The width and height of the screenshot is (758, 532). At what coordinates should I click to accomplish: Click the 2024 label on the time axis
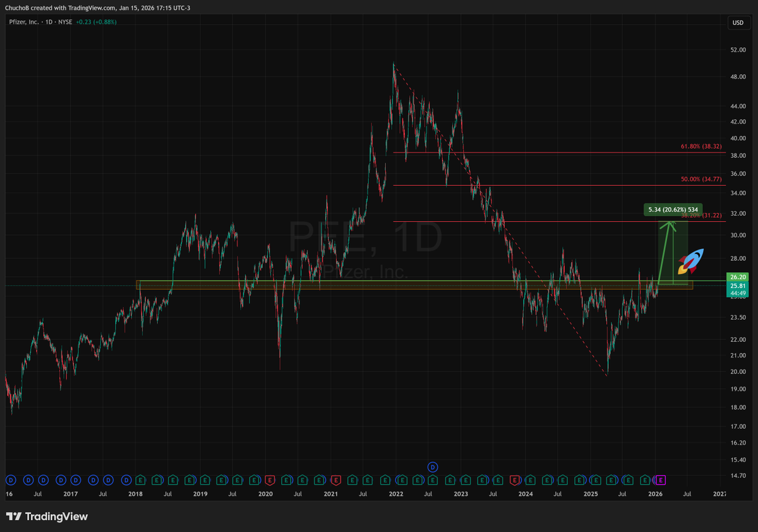(526, 493)
